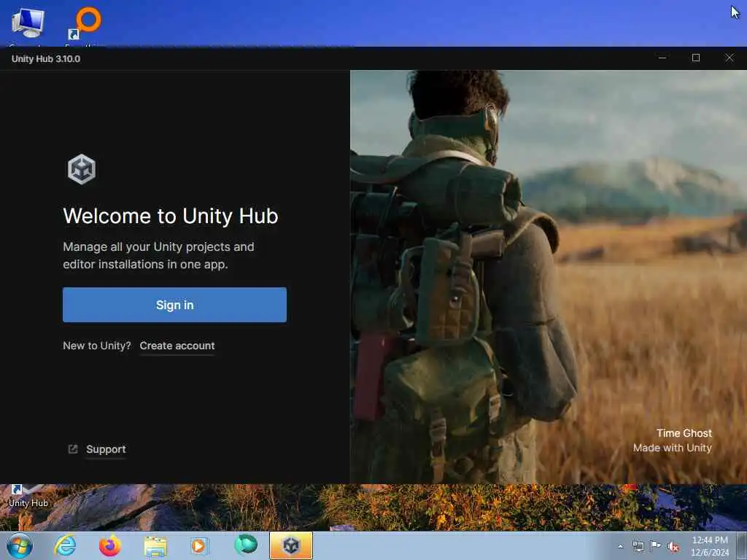Click the Made with Unity caption
The image size is (747, 560).
(x=672, y=448)
